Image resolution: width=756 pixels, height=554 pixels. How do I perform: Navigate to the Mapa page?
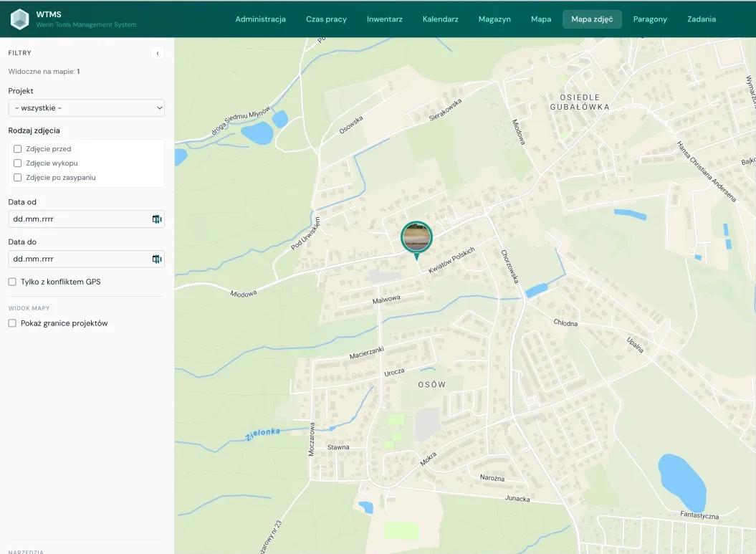tap(541, 19)
